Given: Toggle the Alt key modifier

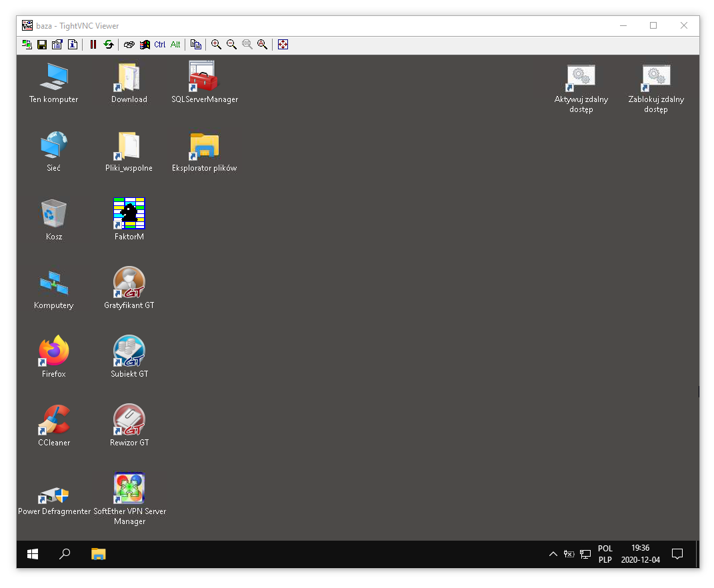Looking at the screenshot, I should click(x=175, y=45).
